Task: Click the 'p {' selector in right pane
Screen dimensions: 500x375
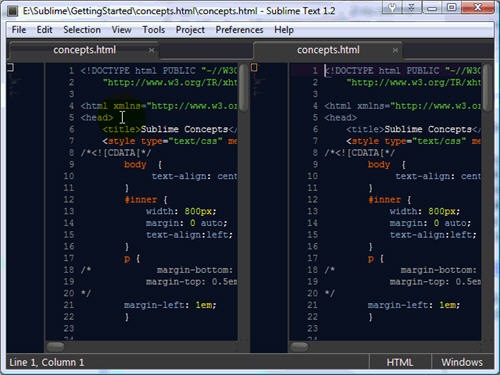Action: [376, 258]
